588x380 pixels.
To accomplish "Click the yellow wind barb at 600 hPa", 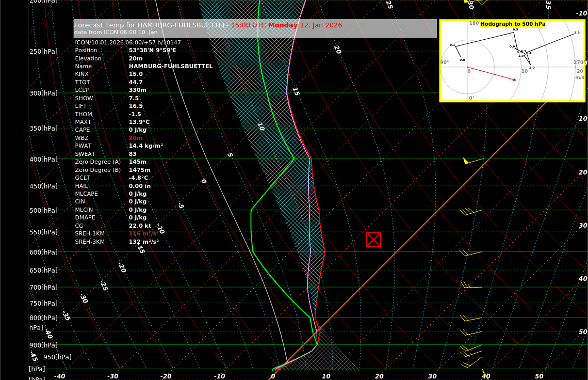I will coord(470,253).
